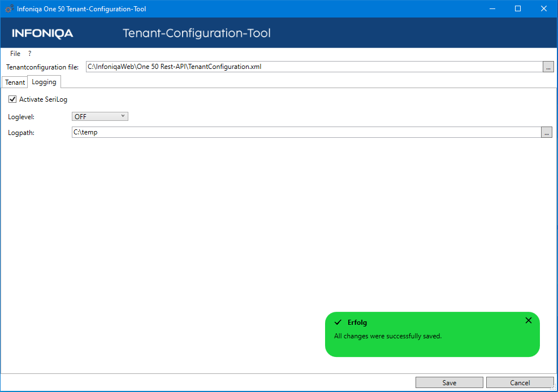Click the resize grip at window corner
558x392 pixels.
click(553, 387)
